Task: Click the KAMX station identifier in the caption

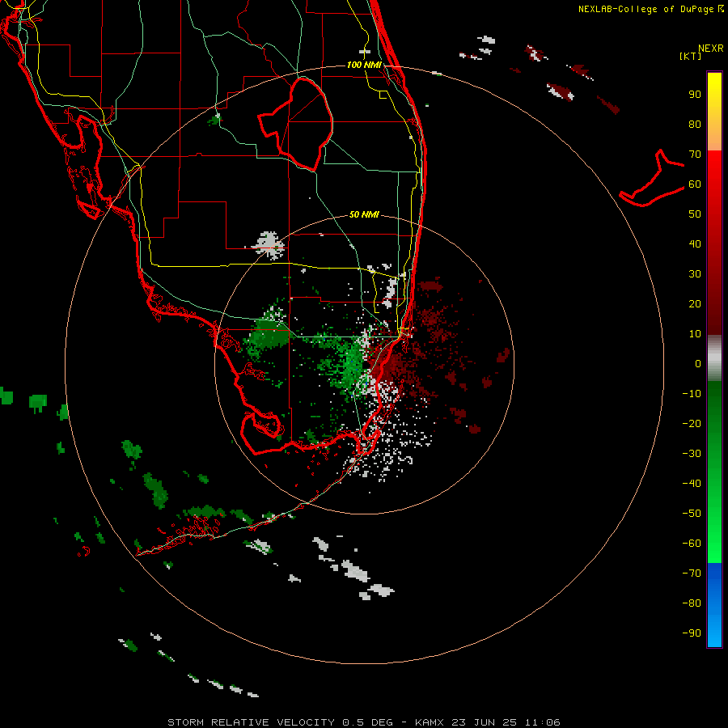Action: click(x=430, y=722)
